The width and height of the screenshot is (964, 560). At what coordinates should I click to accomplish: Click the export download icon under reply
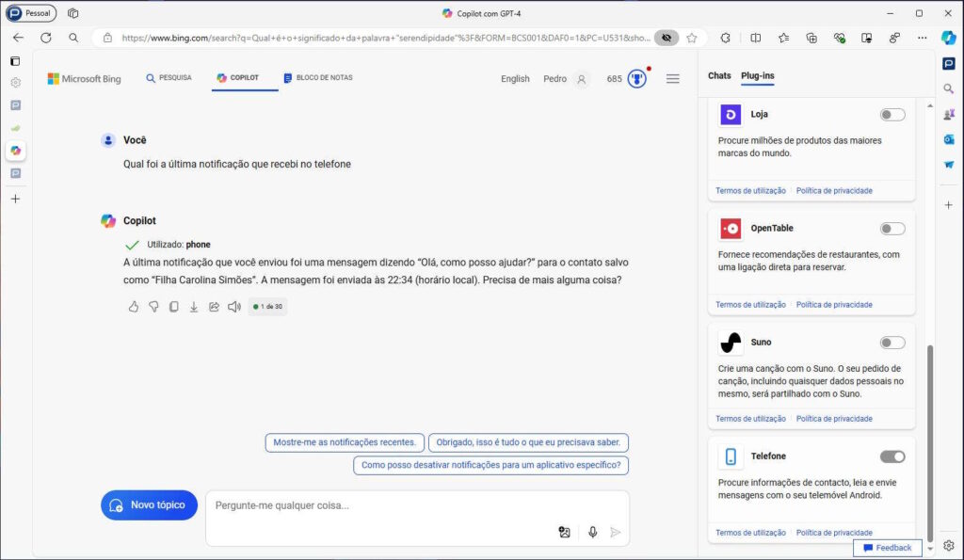point(194,306)
